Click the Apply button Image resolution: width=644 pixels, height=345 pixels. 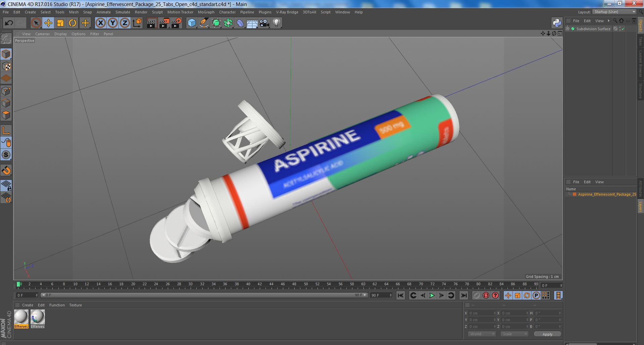547,334
